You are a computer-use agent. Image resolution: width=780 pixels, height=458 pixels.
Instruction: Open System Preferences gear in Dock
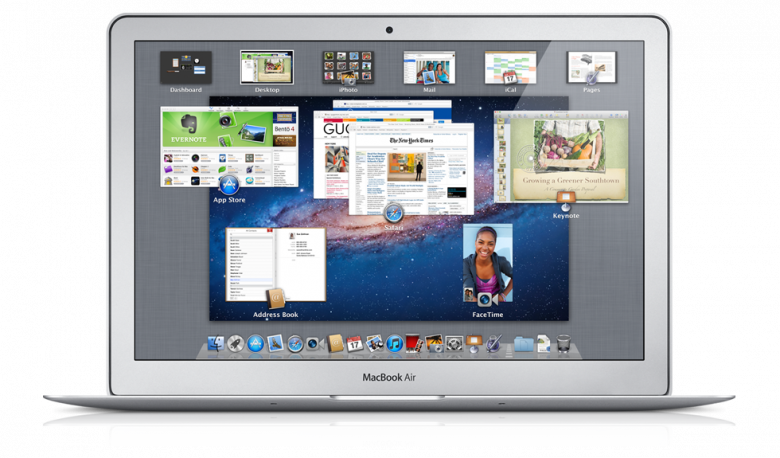click(454, 344)
